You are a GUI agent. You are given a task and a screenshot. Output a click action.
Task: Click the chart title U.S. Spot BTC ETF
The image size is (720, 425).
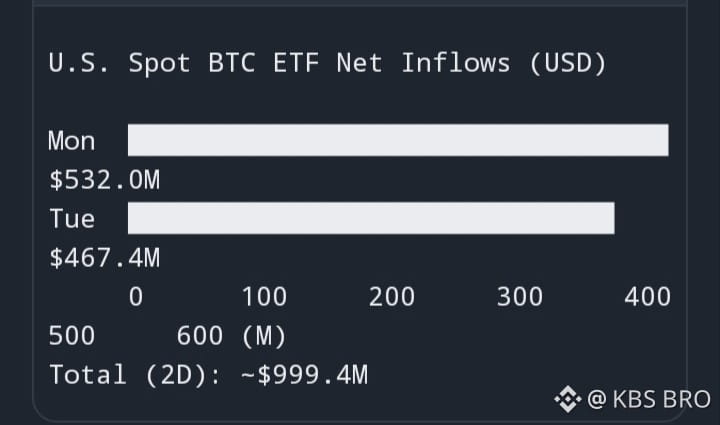tap(184, 63)
